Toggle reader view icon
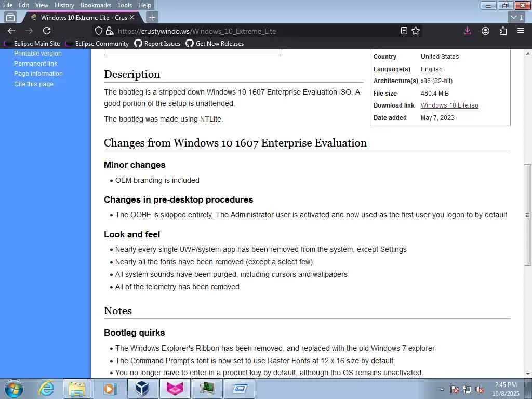Image resolution: width=532 pixels, height=399 pixels. click(404, 31)
